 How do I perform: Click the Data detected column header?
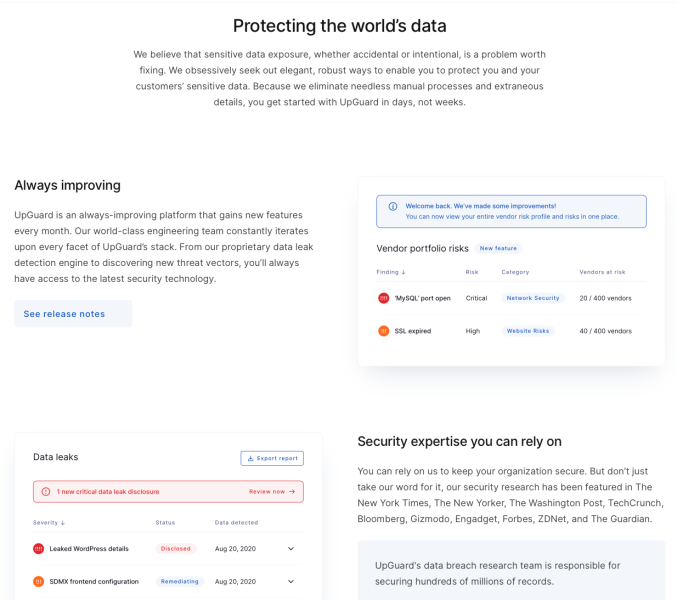(x=236, y=522)
